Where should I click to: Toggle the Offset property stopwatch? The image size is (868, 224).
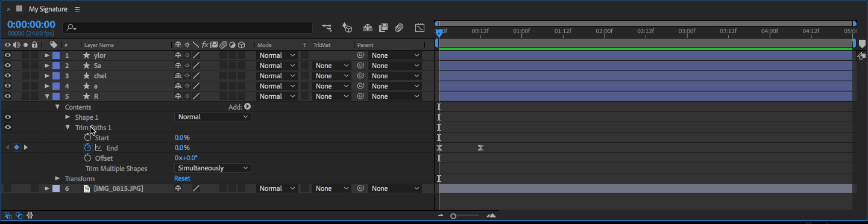coord(88,158)
